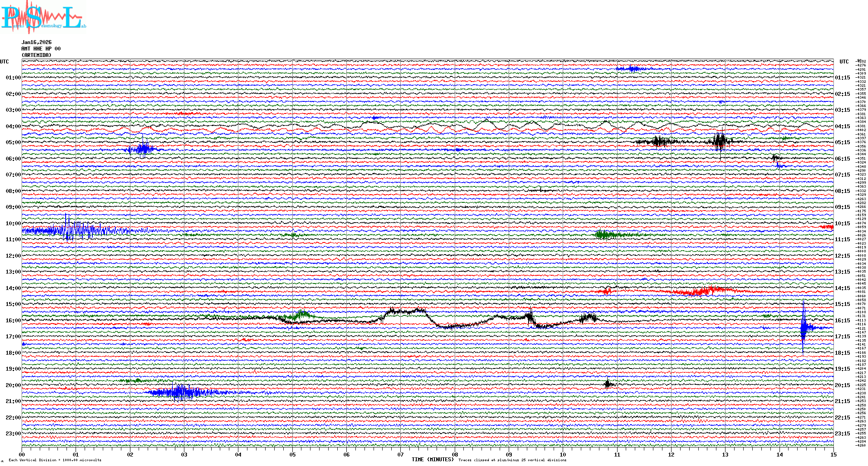Click the 04:00 hour label on left axis
Screen dimensions: 868x466
click(x=13, y=126)
